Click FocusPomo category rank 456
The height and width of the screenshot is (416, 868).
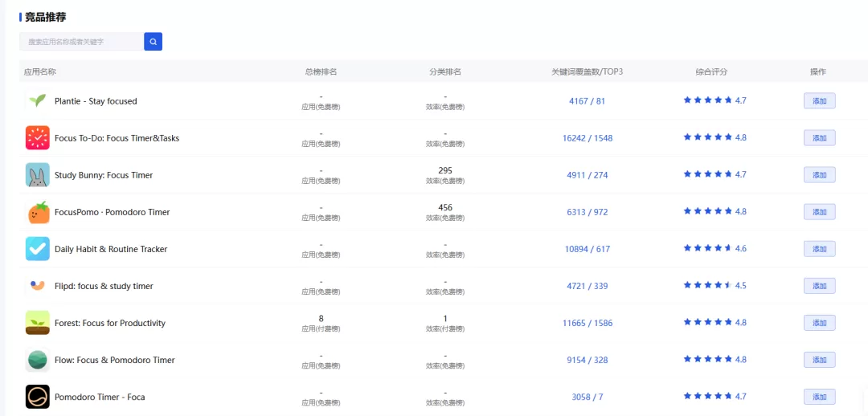pyautogui.click(x=445, y=207)
